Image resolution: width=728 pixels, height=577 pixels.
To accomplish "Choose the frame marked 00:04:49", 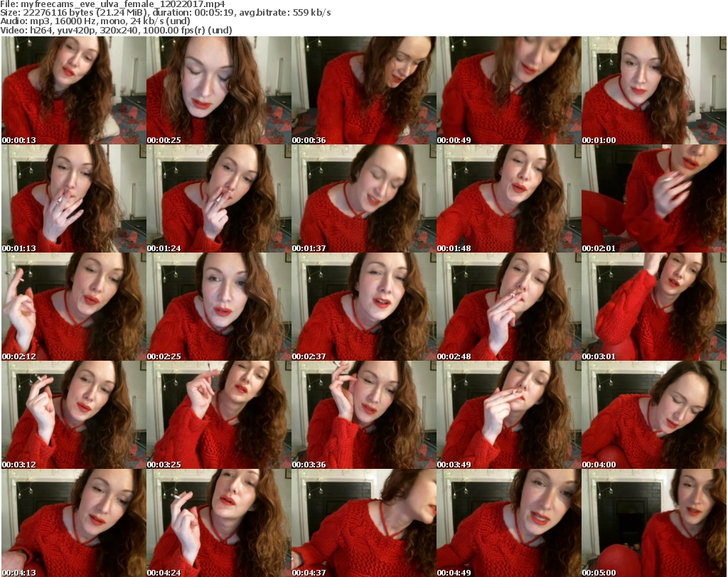I will pos(509,523).
